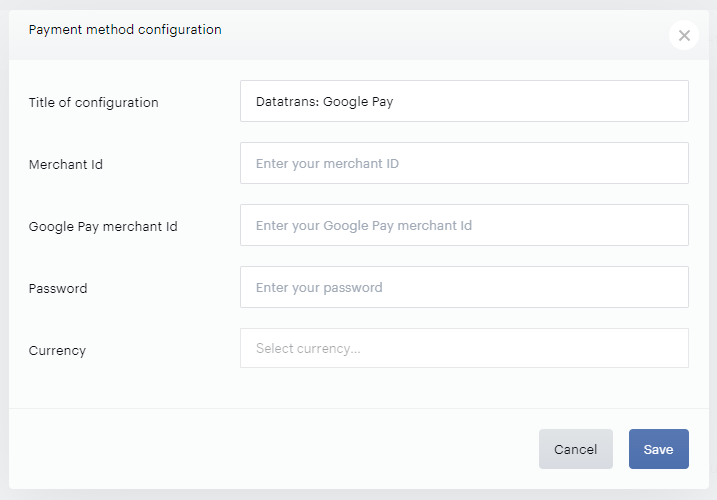Screen dimensions: 717x500
Task: Save the payment configuration
Action: pos(658,449)
